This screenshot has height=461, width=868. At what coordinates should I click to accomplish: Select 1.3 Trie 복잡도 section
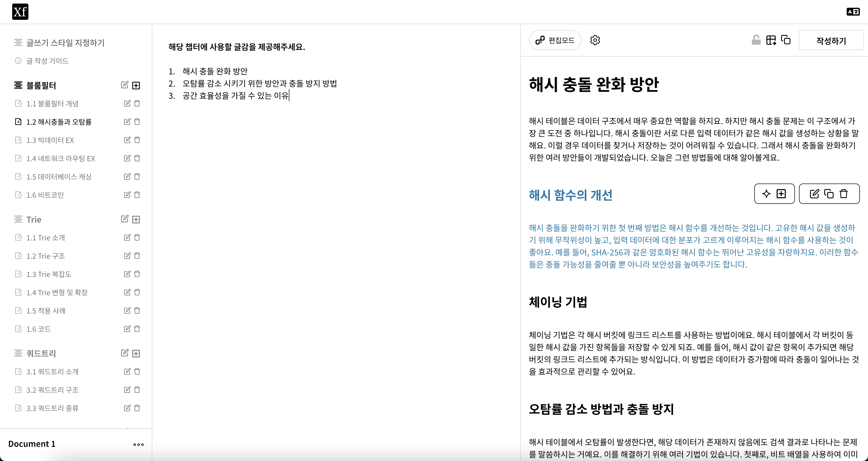pos(49,274)
